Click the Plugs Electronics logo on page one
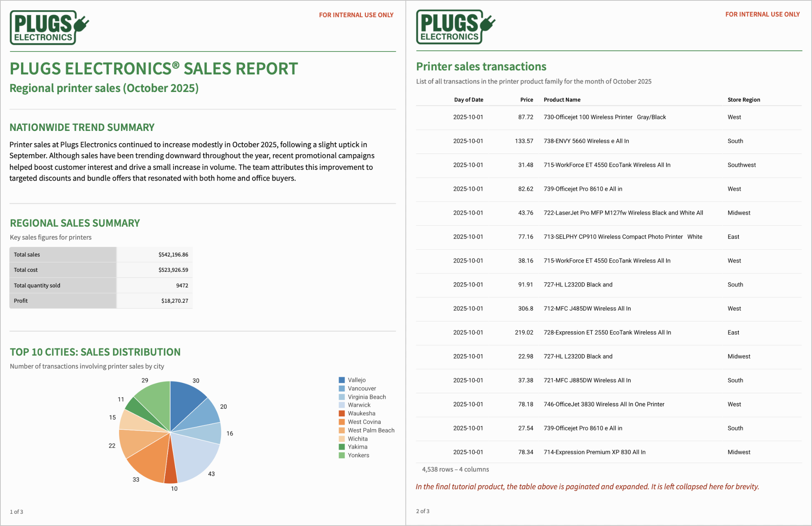812x526 pixels. coord(49,27)
